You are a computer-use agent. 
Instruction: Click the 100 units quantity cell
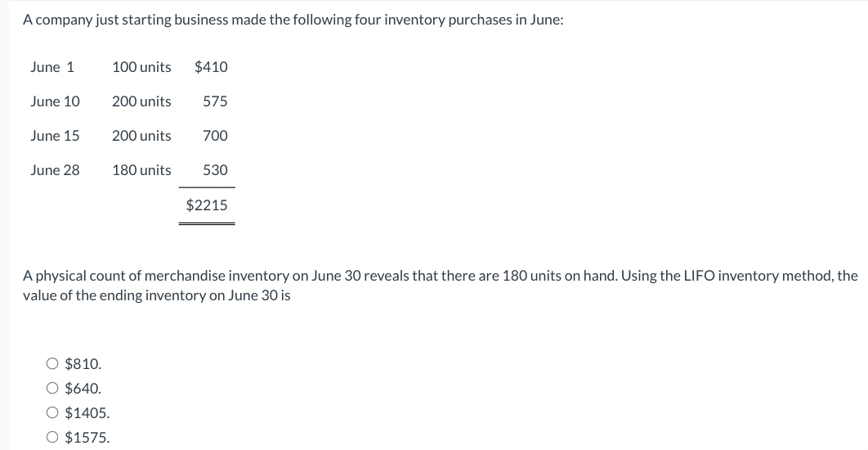pyautogui.click(x=141, y=67)
